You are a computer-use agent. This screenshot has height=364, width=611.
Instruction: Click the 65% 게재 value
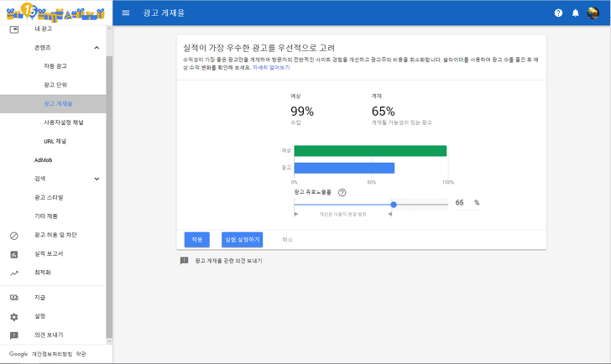383,112
